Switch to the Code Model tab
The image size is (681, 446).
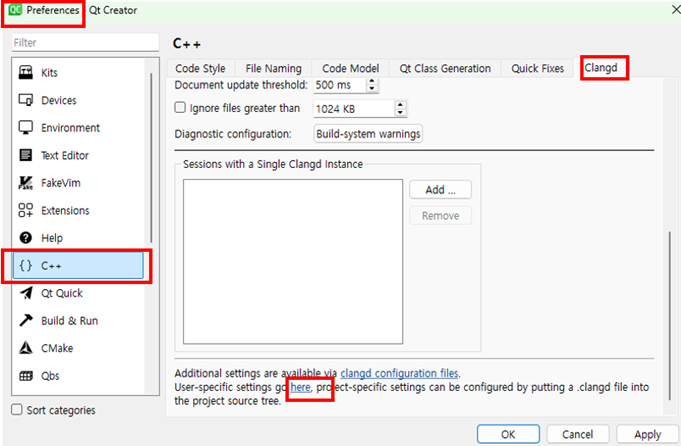click(350, 69)
